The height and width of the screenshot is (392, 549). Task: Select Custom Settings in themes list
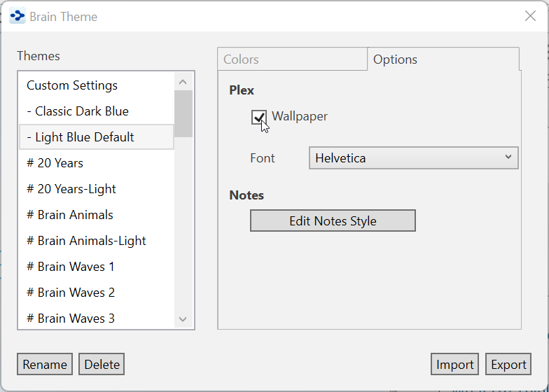pos(72,85)
